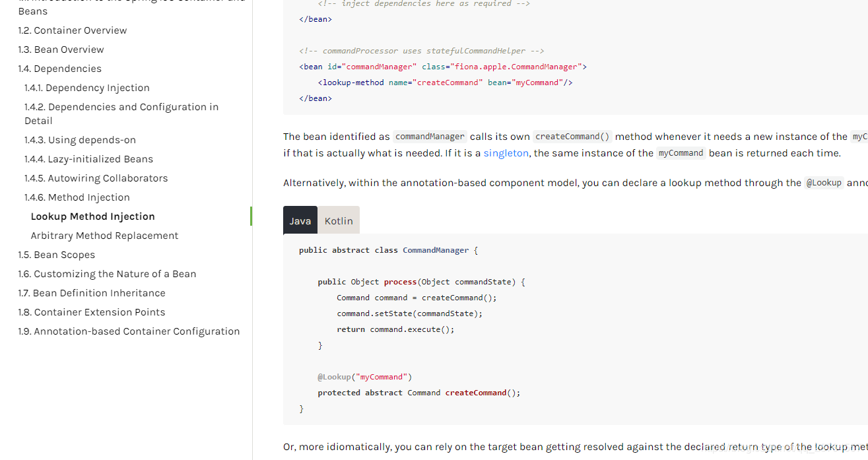
Task: Go to the Dependencies section
Action: [59, 68]
